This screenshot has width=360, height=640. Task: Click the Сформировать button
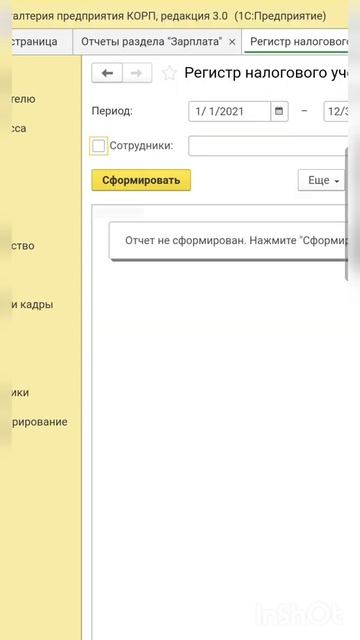click(x=141, y=180)
